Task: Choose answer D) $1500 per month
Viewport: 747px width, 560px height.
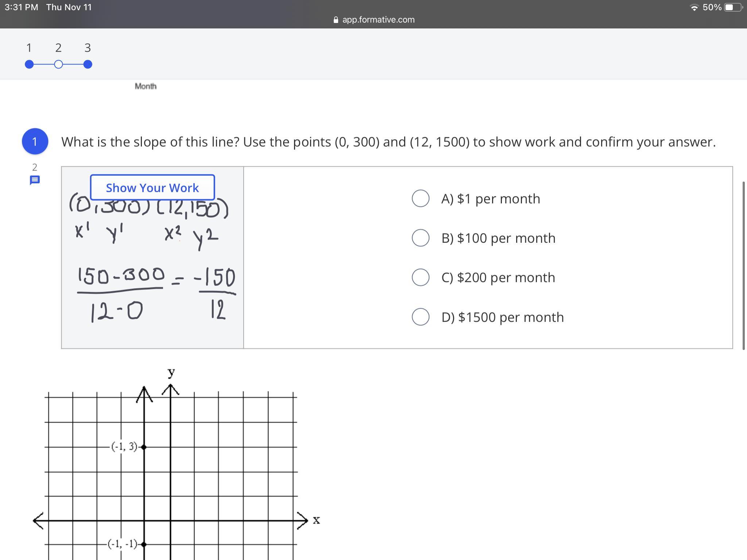Action: [x=421, y=317]
